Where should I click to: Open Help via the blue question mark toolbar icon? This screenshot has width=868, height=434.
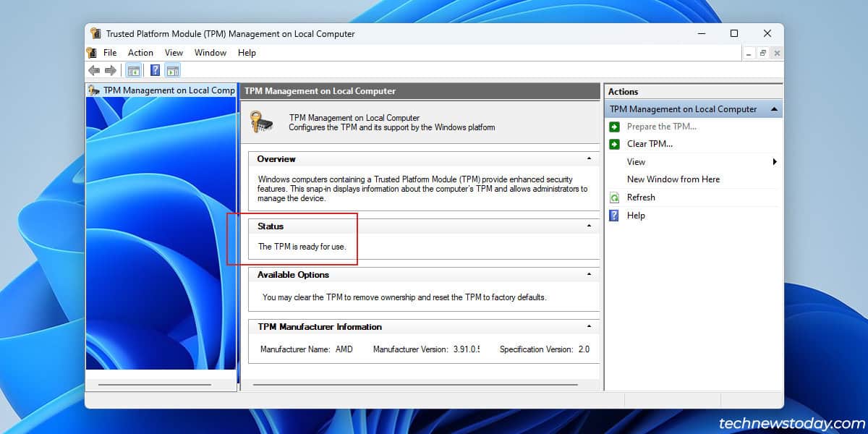pyautogui.click(x=154, y=69)
